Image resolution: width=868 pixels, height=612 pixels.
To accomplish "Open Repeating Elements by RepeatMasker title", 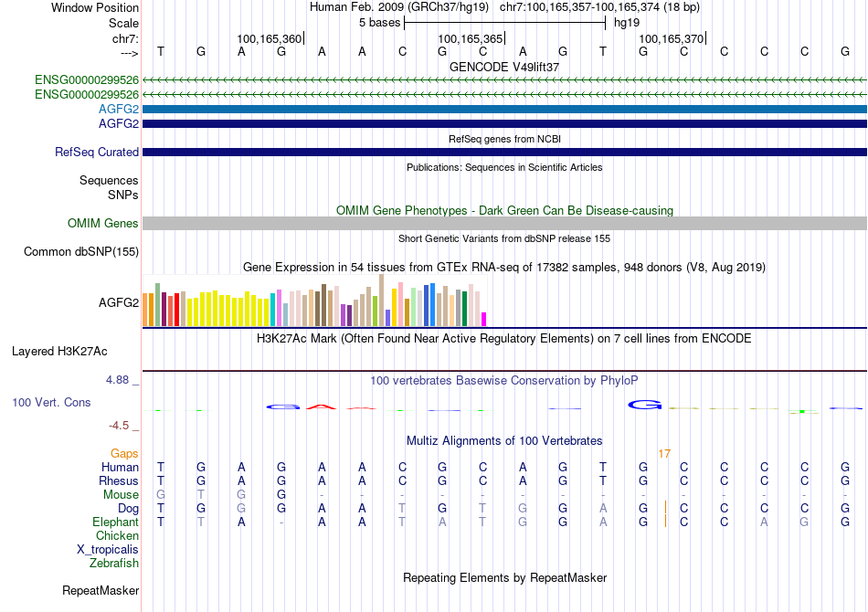I will 504,578.
